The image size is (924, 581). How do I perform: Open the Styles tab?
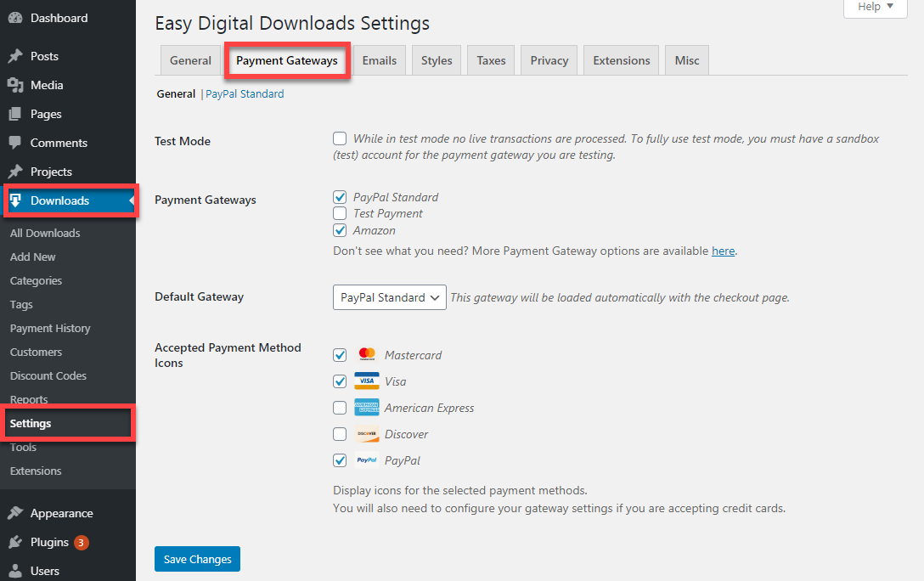pos(437,60)
